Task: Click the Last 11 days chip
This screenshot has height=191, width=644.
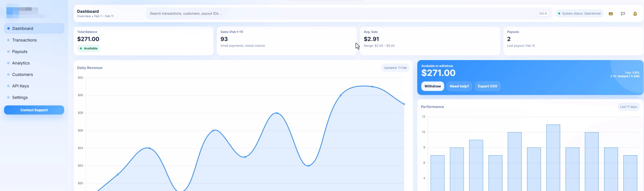Action: (628, 107)
